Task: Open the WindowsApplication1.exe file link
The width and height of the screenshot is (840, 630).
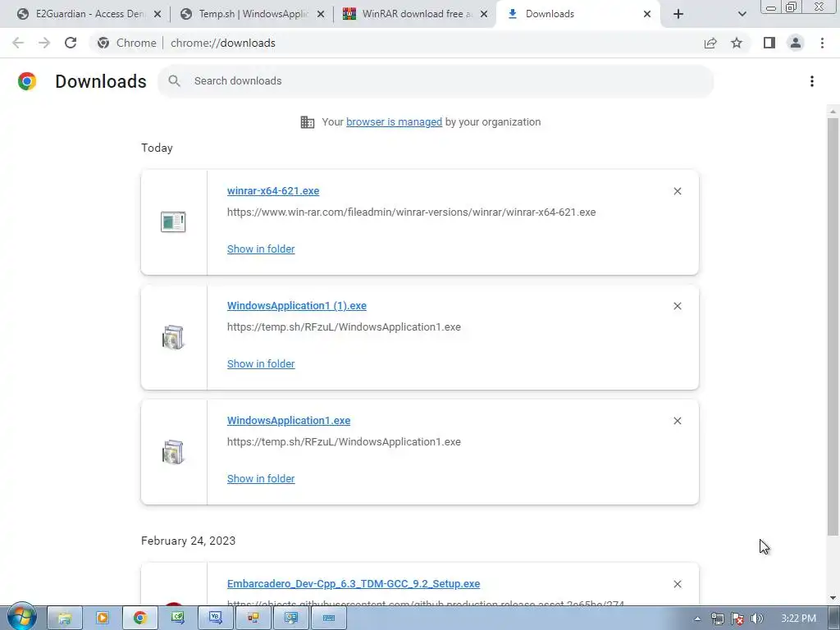Action: (x=289, y=421)
